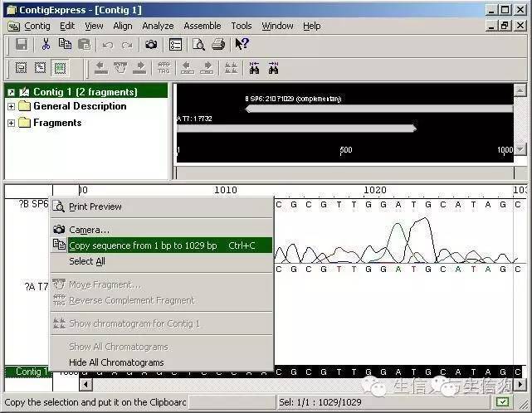532x413 pixels.
Task: Toggle the first pane view button
Action: point(21,68)
